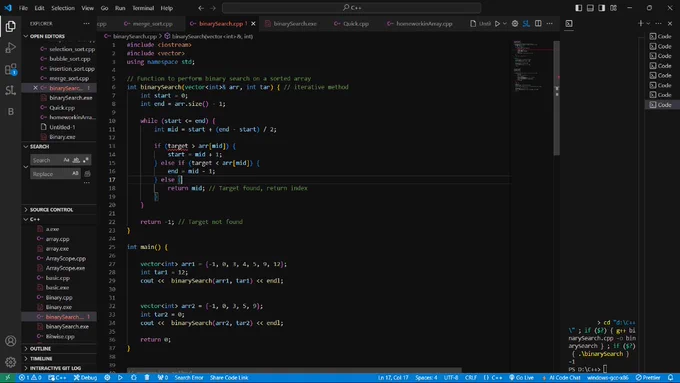Image resolution: width=680 pixels, height=383 pixels.
Task: Toggle bottom panel layout
Action: point(590,8)
